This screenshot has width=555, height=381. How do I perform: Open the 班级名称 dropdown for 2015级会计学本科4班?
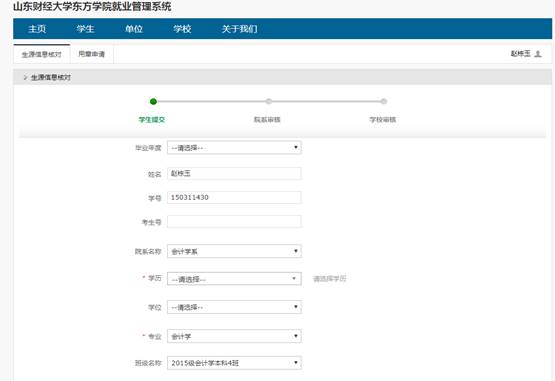[234, 363]
